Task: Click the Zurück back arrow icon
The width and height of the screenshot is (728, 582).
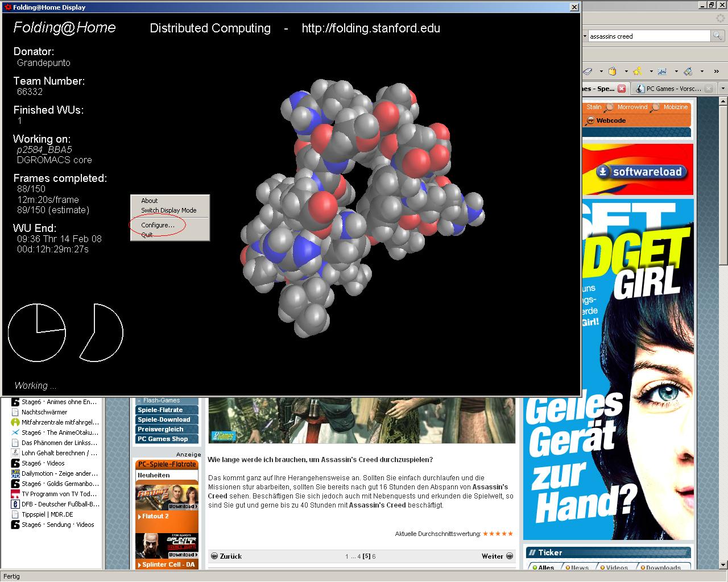Action: (x=214, y=556)
